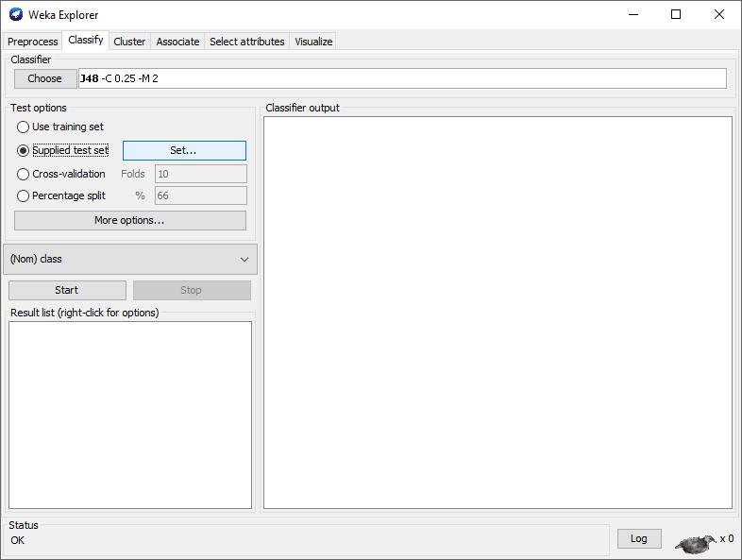Maximize the Weka Explorer window
The image size is (742, 560).
(676, 15)
